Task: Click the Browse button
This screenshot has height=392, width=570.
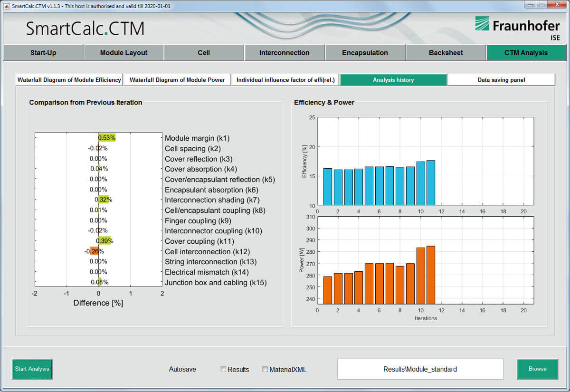Action: pyautogui.click(x=537, y=369)
